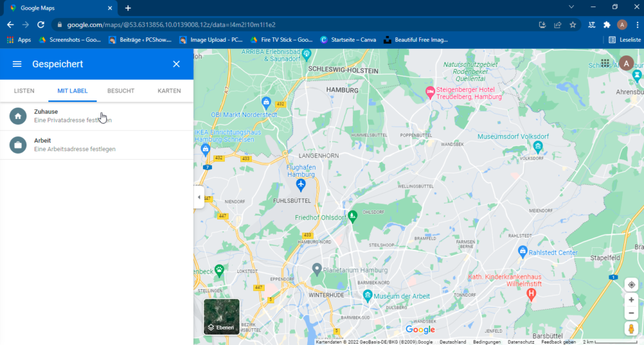This screenshot has height=345, width=644.
Task: Open the Startseite – Canva bookmark
Action: pos(348,40)
